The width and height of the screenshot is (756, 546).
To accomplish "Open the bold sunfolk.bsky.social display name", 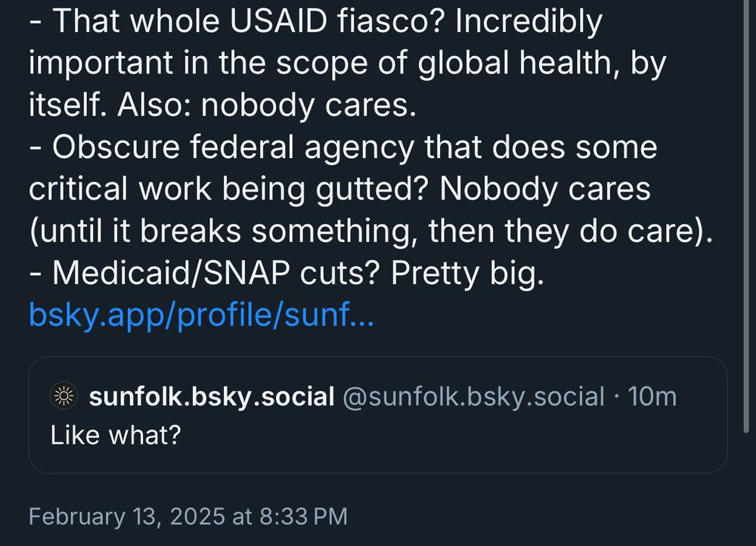I will 212,396.
